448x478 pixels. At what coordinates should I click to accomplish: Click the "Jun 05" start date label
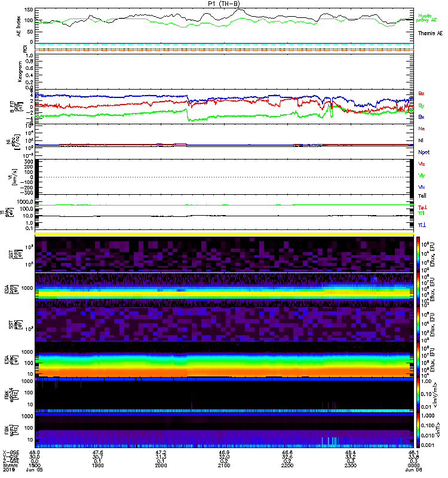click(x=35, y=470)
